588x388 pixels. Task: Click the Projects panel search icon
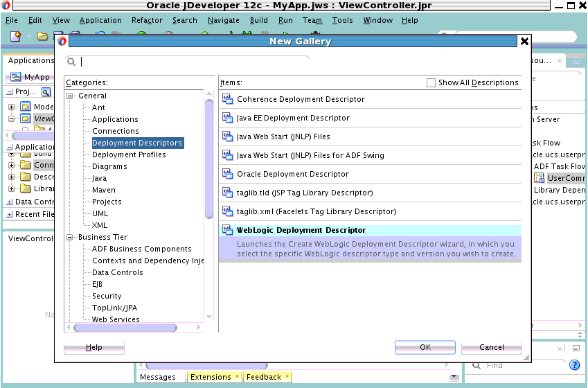[46, 92]
